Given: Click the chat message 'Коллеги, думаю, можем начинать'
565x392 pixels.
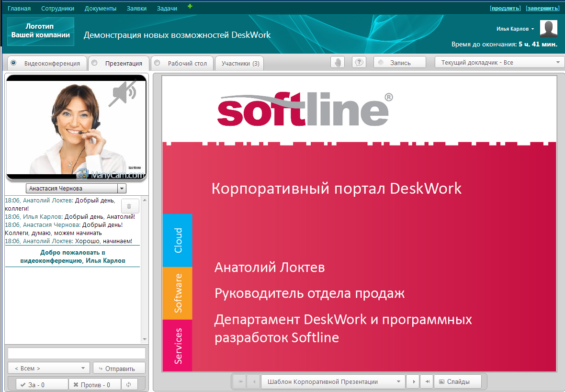Looking at the screenshot, I should [x=53, y=233].
